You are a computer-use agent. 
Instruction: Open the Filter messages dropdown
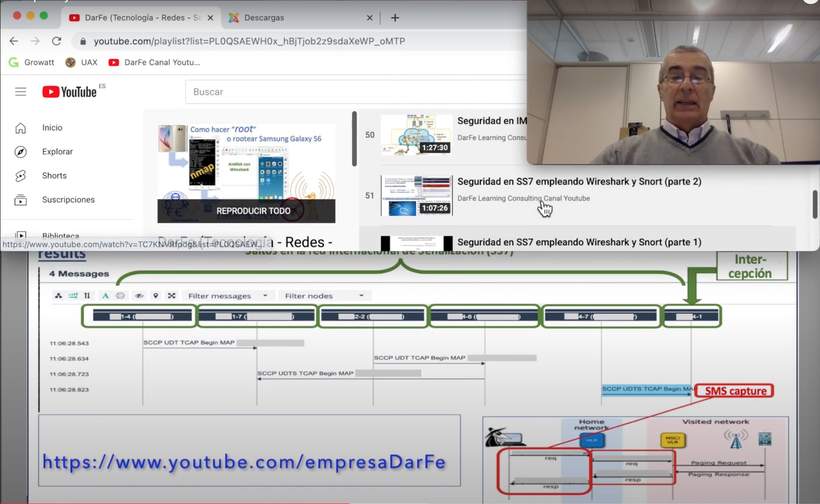coord(228,296)
